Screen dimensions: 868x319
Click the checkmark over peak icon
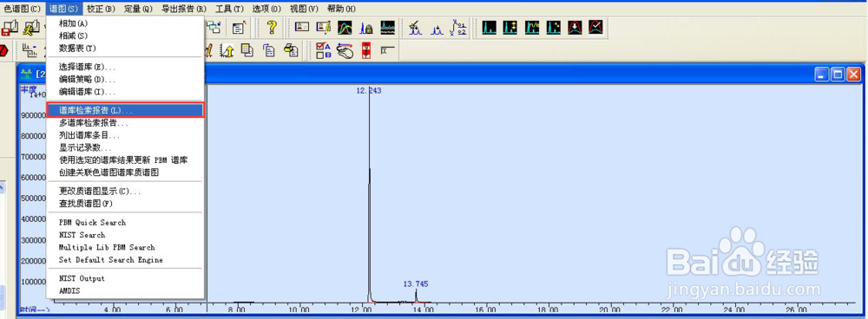click(596, 27)
